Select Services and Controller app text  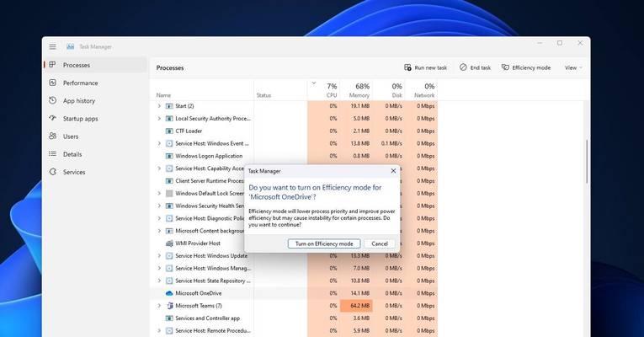[x=207, y=318]
